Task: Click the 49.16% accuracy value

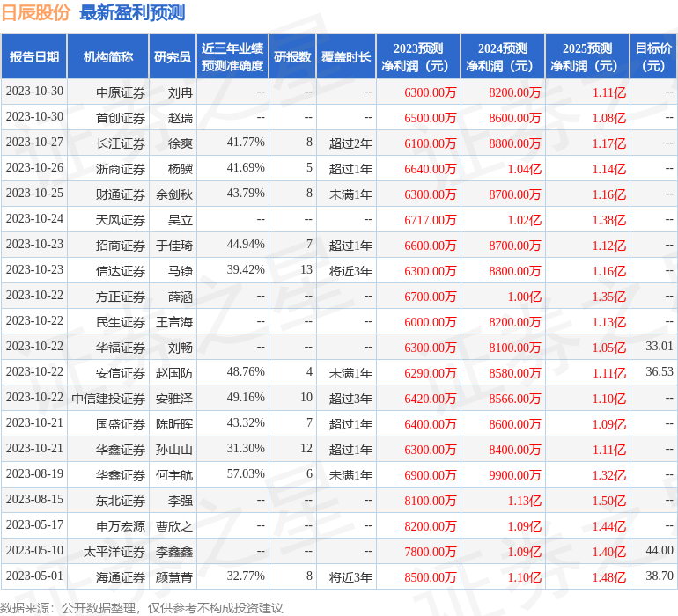Action: point(246,397)
